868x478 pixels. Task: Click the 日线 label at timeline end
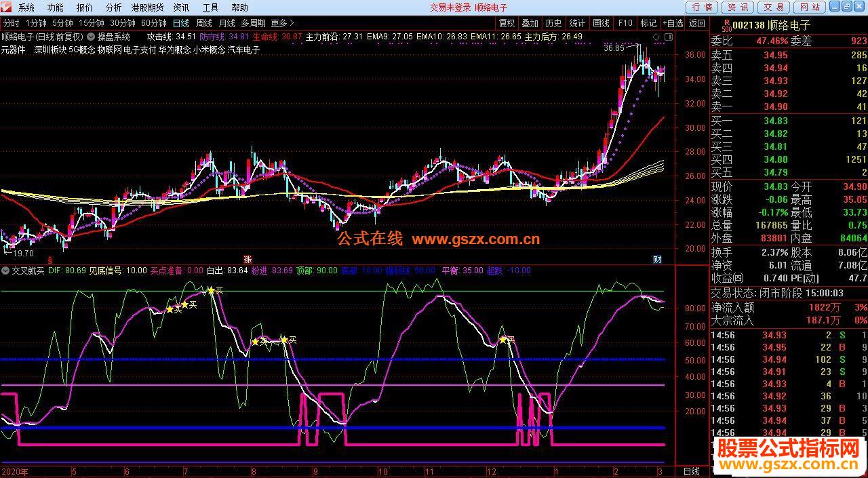pyautogui.click(x=691, y=471)
